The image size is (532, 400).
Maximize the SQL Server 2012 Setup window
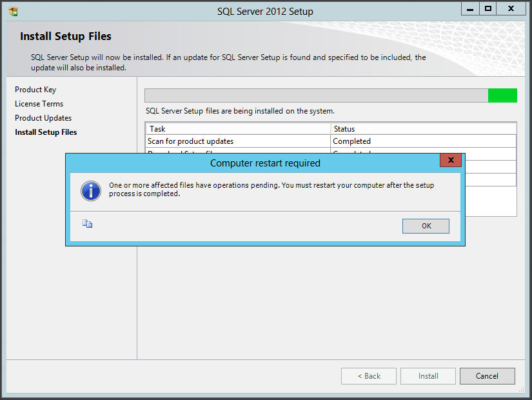click(488, 8)
